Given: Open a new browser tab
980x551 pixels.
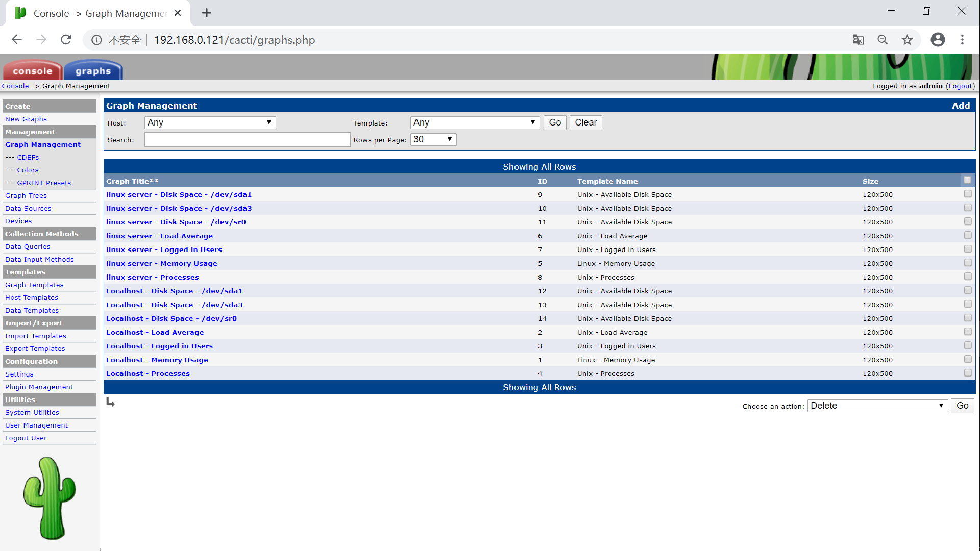Looking at the screenshot, I should tap(207, 13).
